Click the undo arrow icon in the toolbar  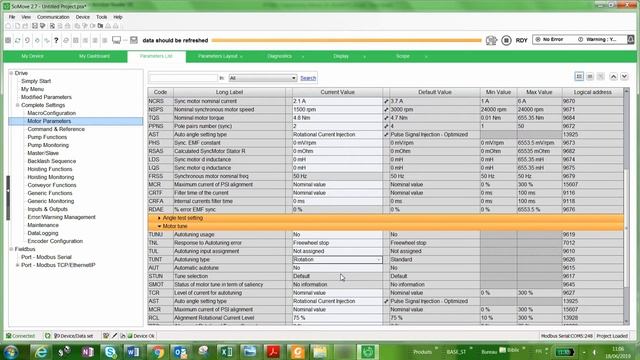click(x=27, y=40)
